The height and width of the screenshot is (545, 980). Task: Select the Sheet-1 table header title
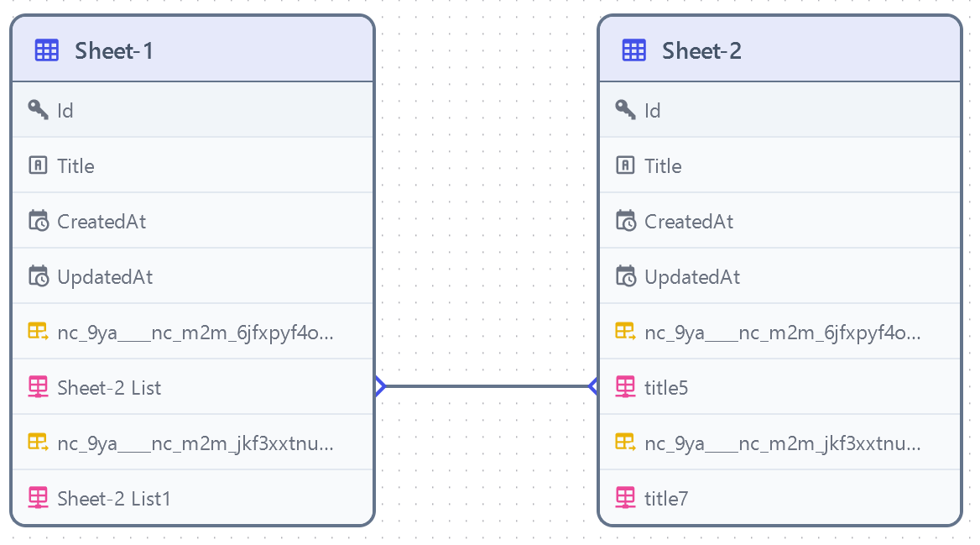114,50
